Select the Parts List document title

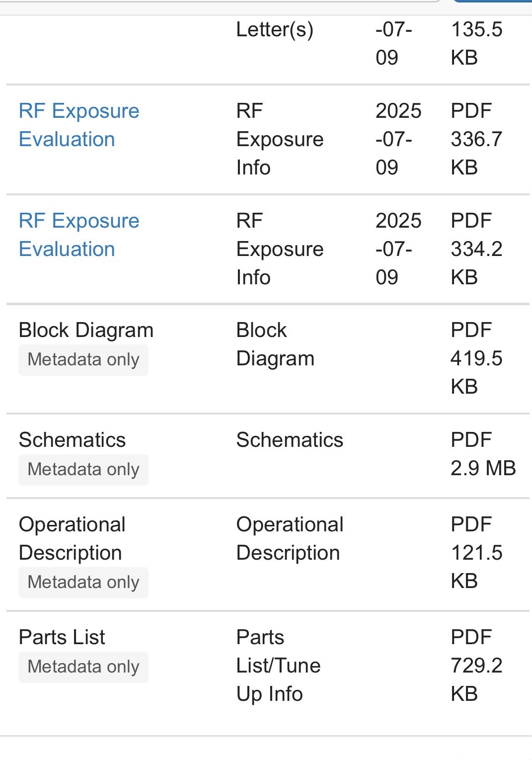(62, 637)
